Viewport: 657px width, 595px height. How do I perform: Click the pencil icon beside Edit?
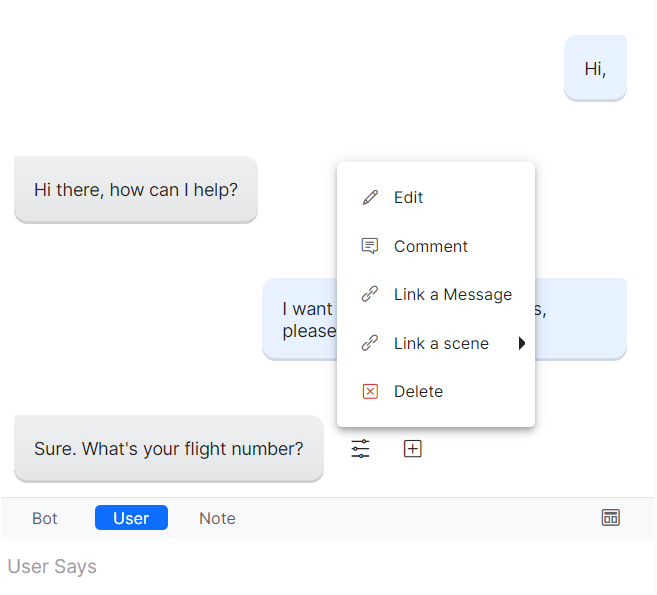[370, 198]
